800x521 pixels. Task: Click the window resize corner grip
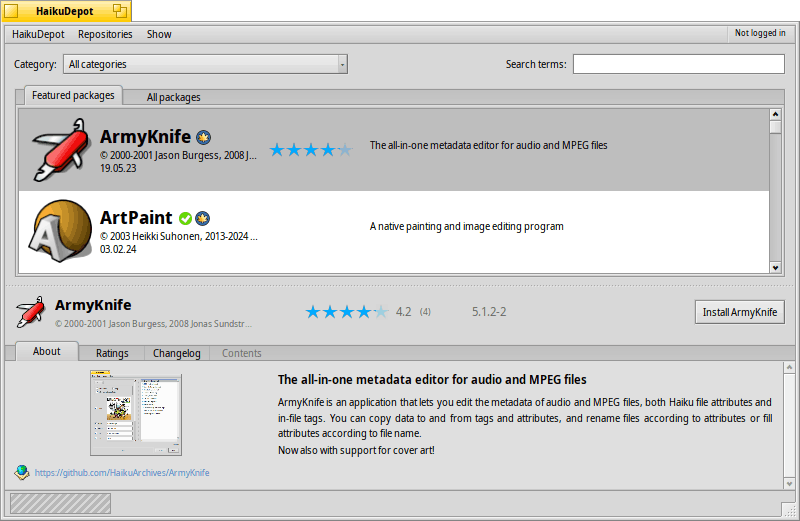pyautogui.click(x=788, y=509)
